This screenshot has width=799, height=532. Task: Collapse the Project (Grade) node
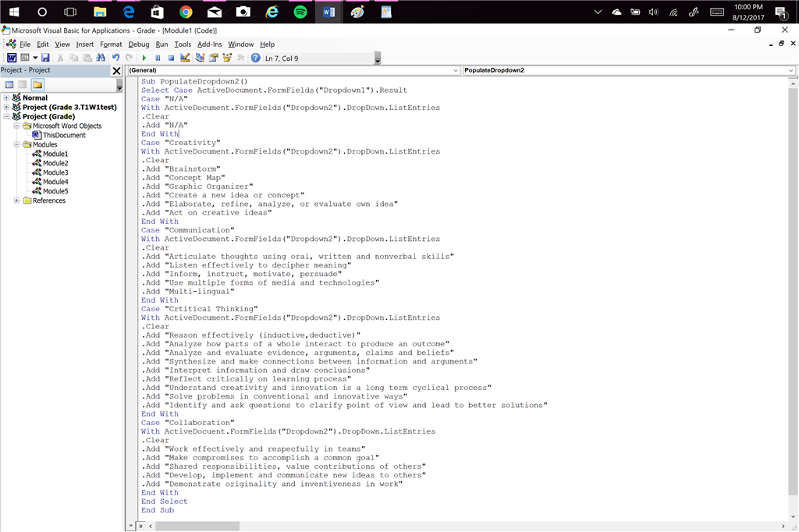(x=6, y=117)
